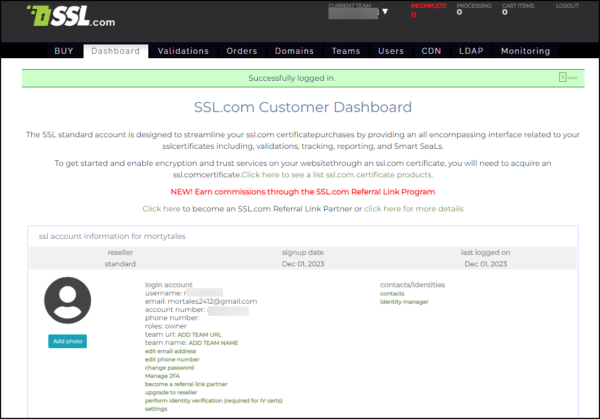The height and width of the screenshot is (419, 600).
Task: Open 'edit email address' link
Action: [170, 351]
